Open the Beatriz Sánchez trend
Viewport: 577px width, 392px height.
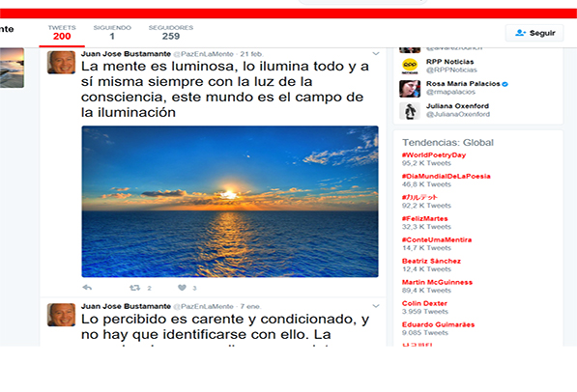[x=431, y=261]
